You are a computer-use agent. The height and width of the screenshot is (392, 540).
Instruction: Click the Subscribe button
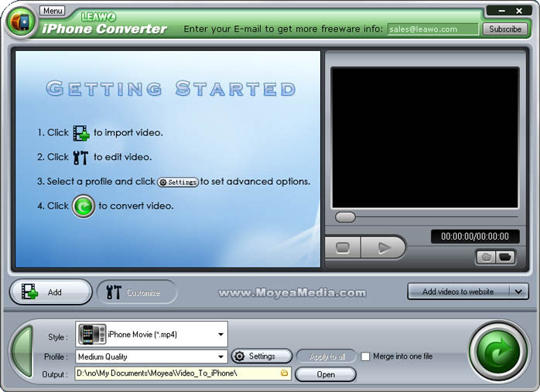click(505, 29)
